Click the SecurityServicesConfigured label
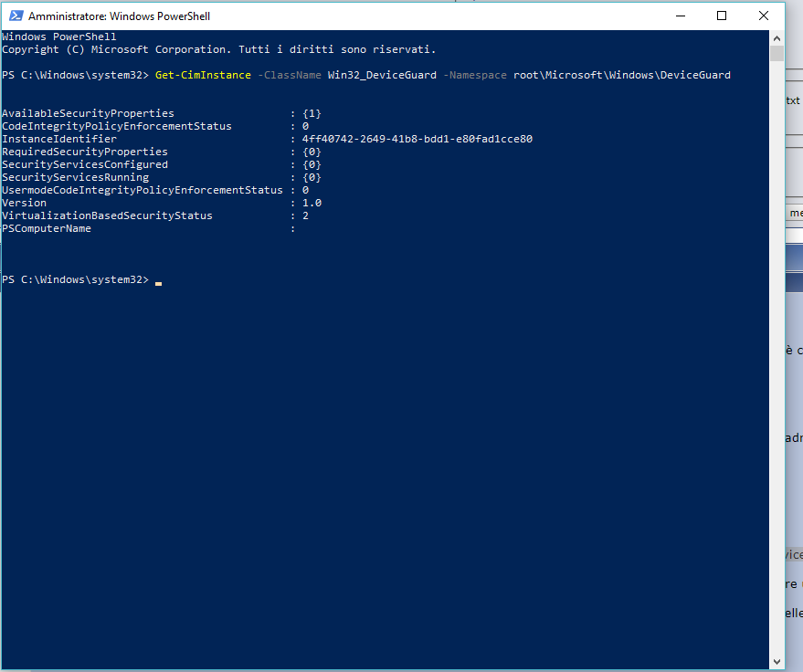Screen dimensions: 803x672 (x=85, y=164)
